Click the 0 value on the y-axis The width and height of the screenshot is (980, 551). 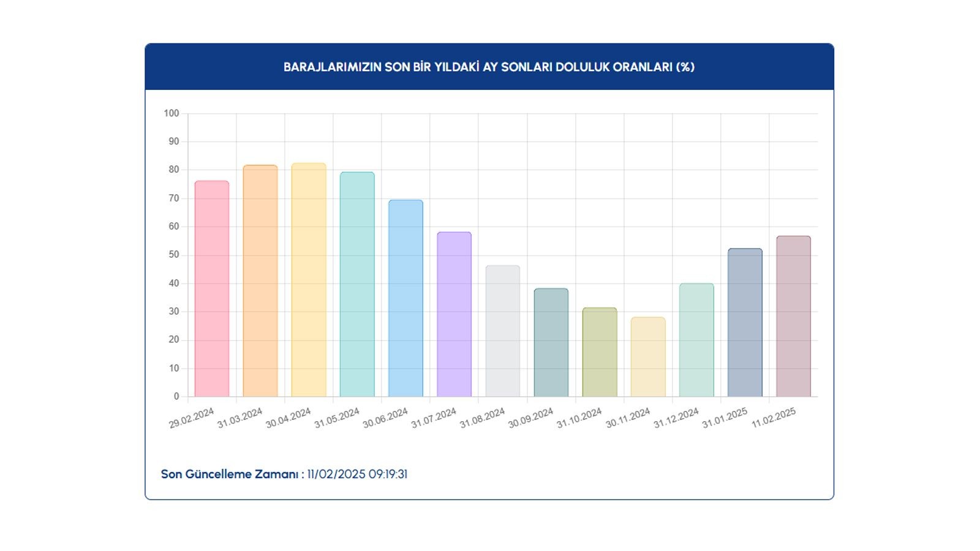pyautogui.click(x=176, y=397)
